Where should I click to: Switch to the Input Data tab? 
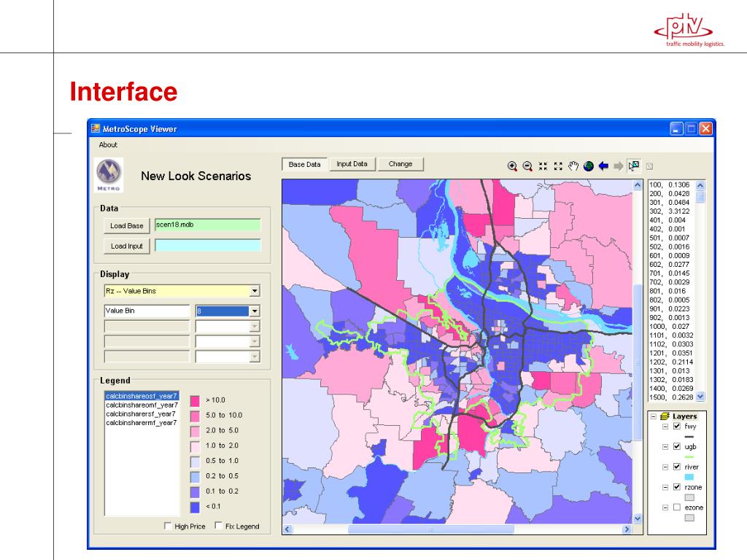tap(352, 164)
